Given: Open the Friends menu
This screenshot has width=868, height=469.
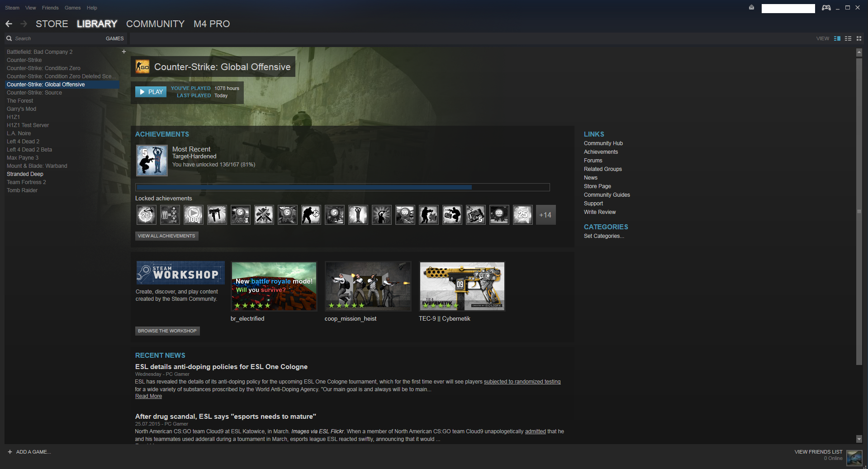Looking at the screenshot, I should (50, 8).
